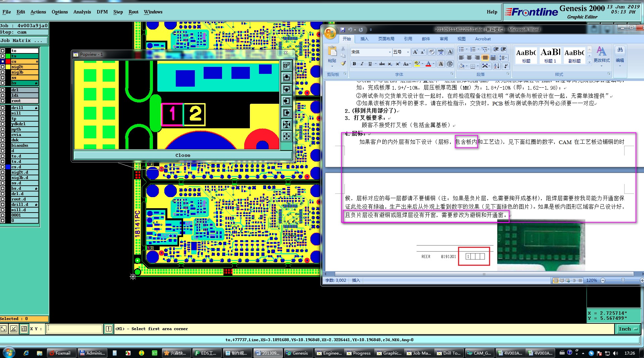Click sixth icon in Popview side toolbar
644x358 pixels.
coord(286,125)
